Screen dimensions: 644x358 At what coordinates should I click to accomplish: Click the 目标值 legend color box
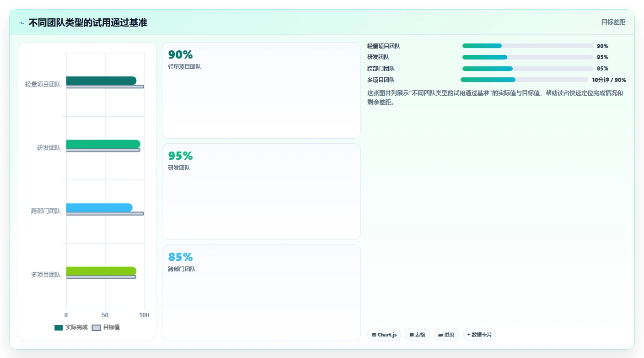point(96,327)
